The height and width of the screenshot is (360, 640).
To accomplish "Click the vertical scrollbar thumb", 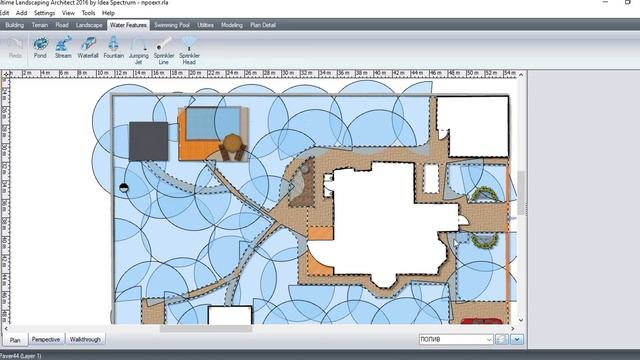I will [521, 193].
